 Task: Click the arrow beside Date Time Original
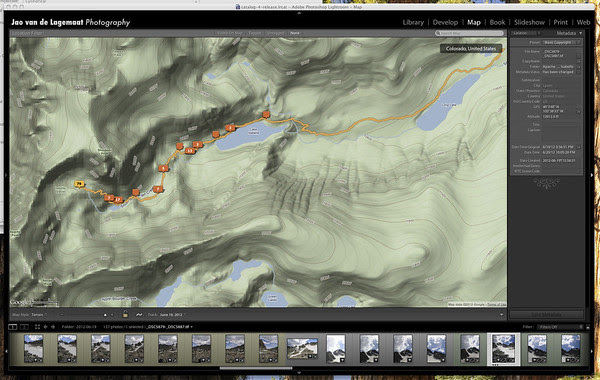pyautogui.click(x=579, y=147)
